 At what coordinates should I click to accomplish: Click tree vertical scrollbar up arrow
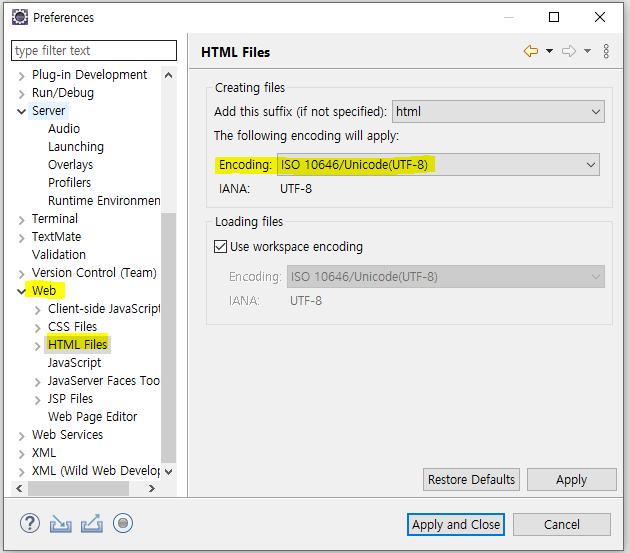[169, 75]
